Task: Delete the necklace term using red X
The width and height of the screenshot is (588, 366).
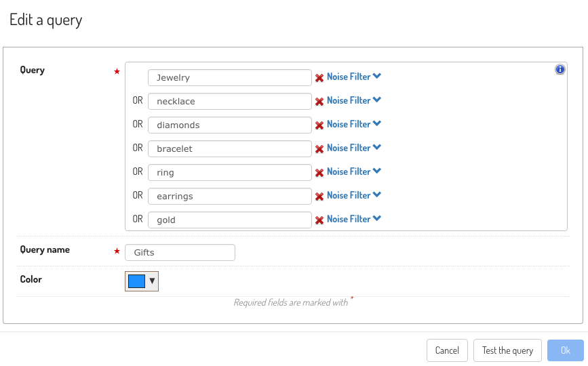Action: coord(319,102)
